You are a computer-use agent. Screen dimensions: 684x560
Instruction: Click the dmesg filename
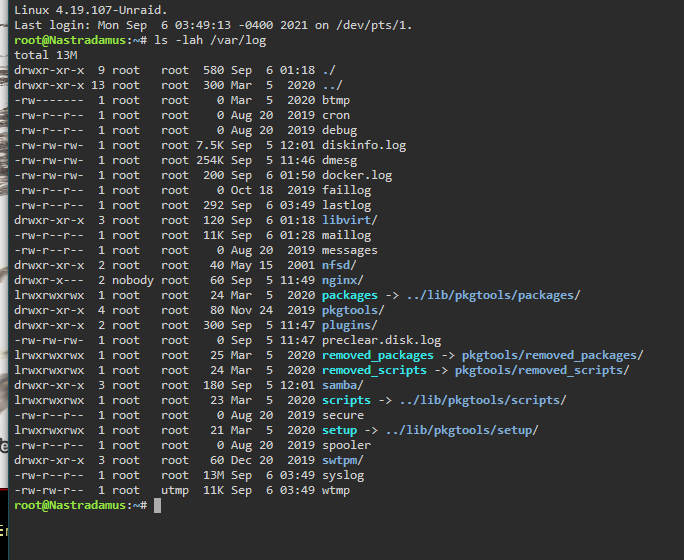click(339, 160)
